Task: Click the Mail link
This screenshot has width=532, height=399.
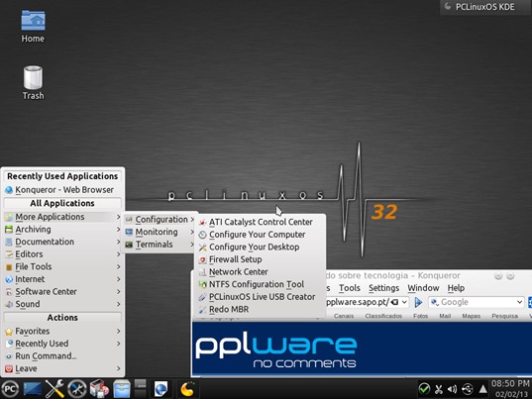Action: [x=445, y=316]
